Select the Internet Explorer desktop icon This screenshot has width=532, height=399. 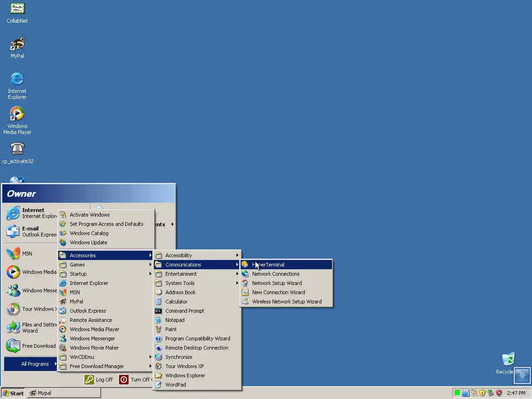17,79
